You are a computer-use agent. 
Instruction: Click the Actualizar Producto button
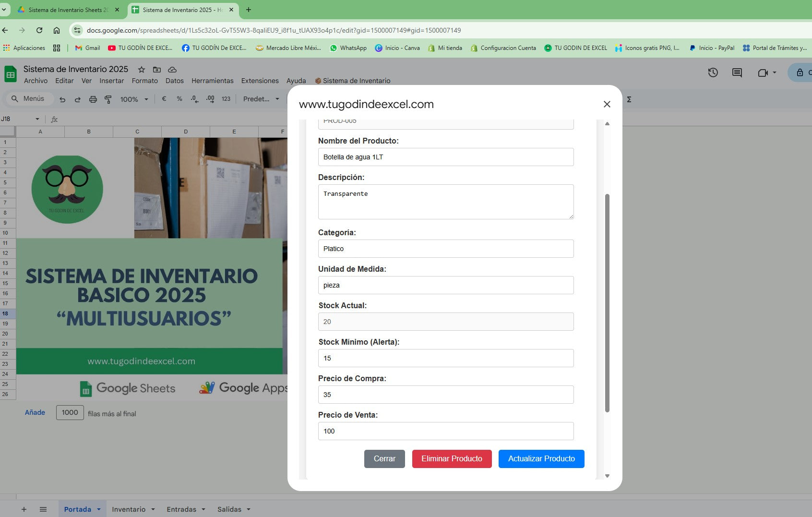541,459
